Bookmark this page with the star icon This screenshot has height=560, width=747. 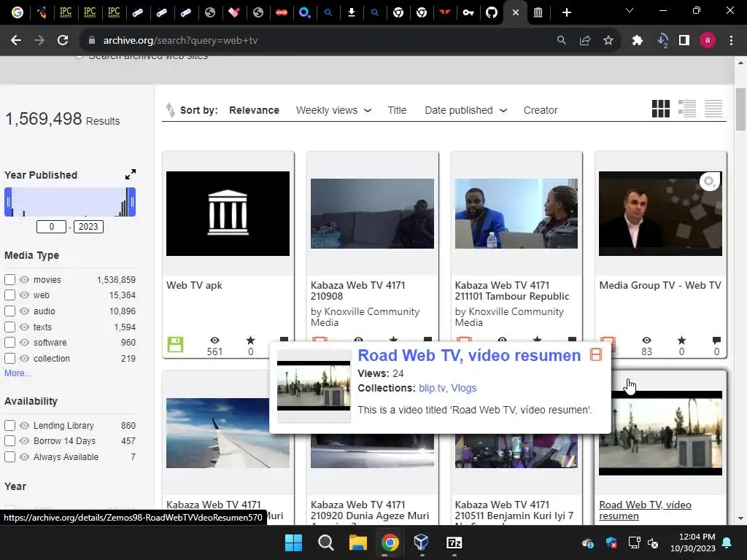[x=608, y=41]
